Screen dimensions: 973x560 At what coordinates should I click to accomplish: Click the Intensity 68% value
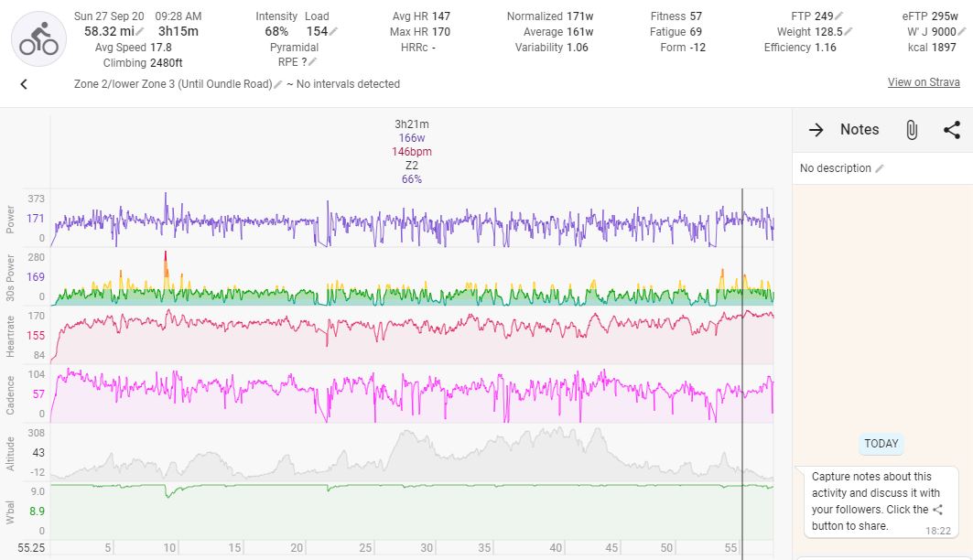[x=276, y=32]
